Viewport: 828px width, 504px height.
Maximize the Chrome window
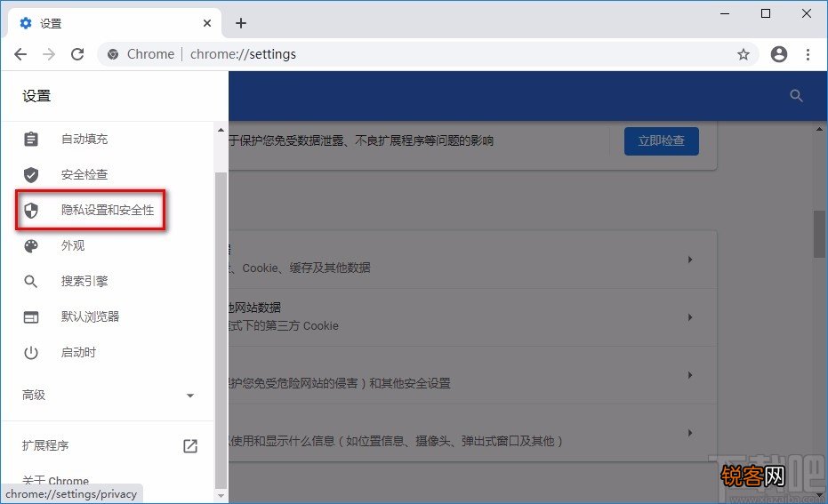click(766, 13)
